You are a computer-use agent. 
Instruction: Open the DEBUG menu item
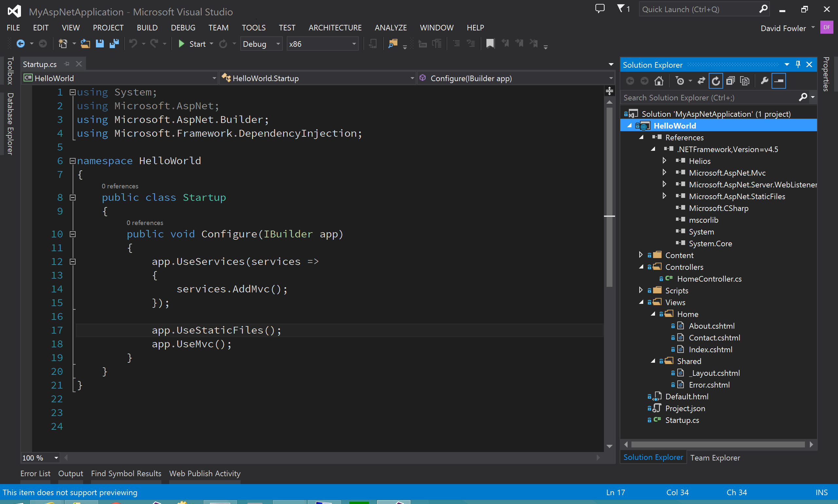181,27
